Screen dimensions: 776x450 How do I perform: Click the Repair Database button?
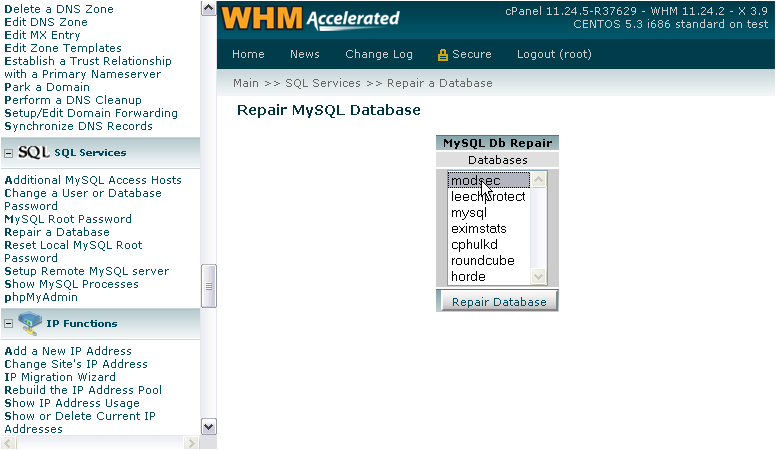click(x=498, y=301)
